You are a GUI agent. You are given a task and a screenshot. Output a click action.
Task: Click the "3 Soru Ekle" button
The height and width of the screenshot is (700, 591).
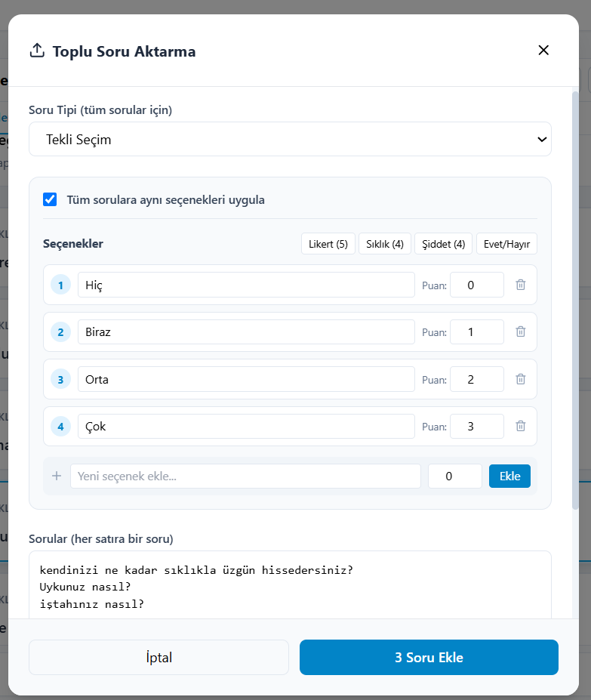coord(429,657)
